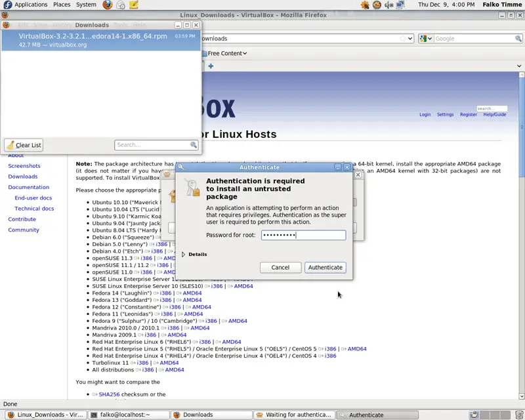Click the Clear List button
525x420 pixels.
pos(24,145)
